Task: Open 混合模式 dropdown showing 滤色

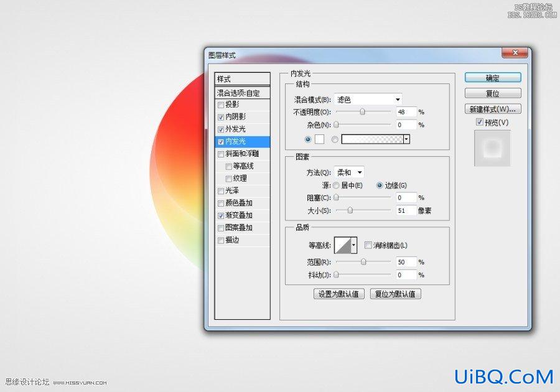Action: pos(368,100)
